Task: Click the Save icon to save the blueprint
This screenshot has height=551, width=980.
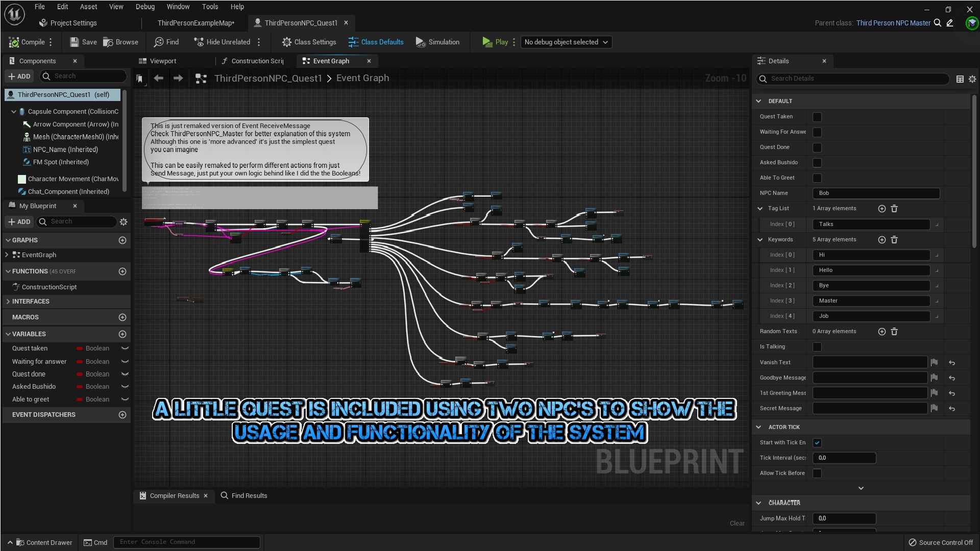Action: [75, 42]
